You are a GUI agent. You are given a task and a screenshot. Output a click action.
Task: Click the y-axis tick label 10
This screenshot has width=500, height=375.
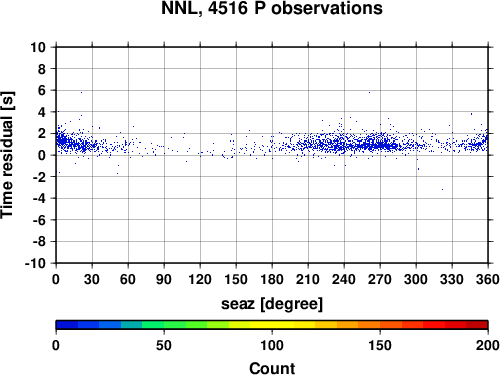[38, 47]
